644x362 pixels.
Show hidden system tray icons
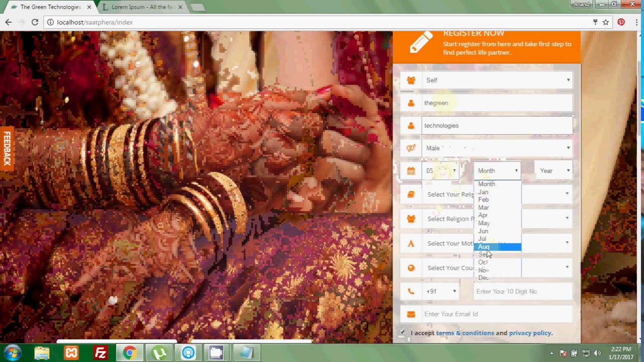pyautogui.click(x=551, y=353)
